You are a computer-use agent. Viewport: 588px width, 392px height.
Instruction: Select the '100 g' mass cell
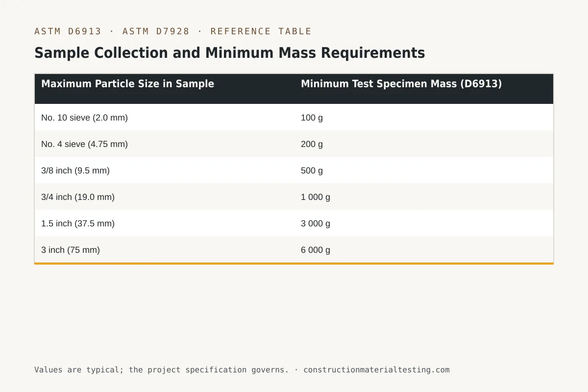424,118
